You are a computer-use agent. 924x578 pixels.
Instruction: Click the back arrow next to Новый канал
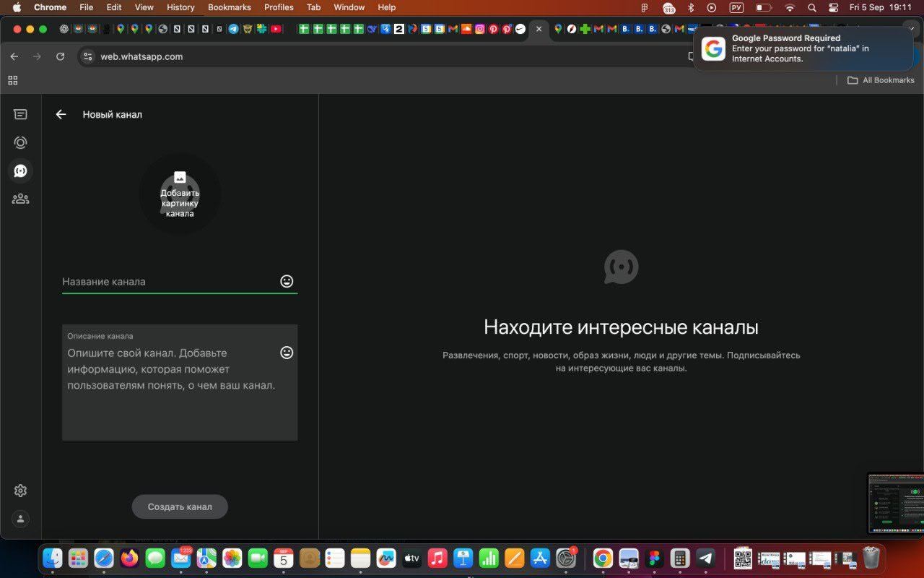pos(61,114)
